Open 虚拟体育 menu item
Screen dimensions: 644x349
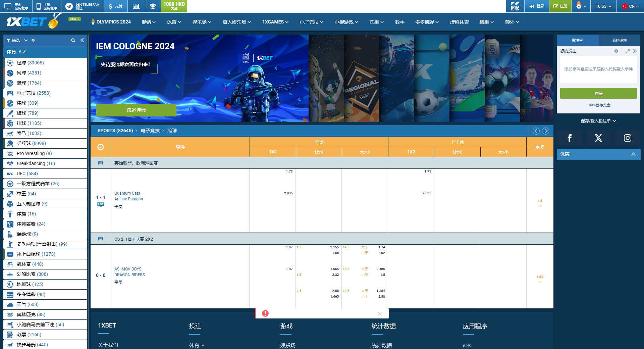459,22
